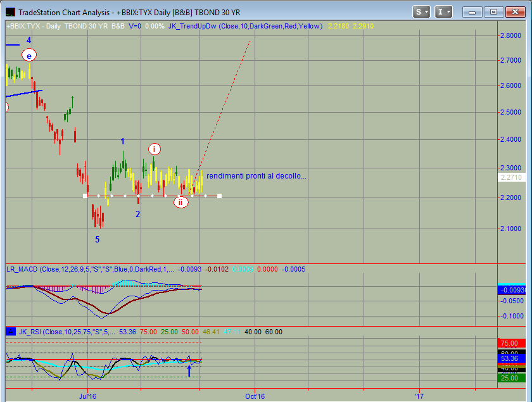Click the '+BBIX:TYX - Daily' status line text
This screenshot has height=402, width=532.
pyautogui.click(x=34, y=26)
